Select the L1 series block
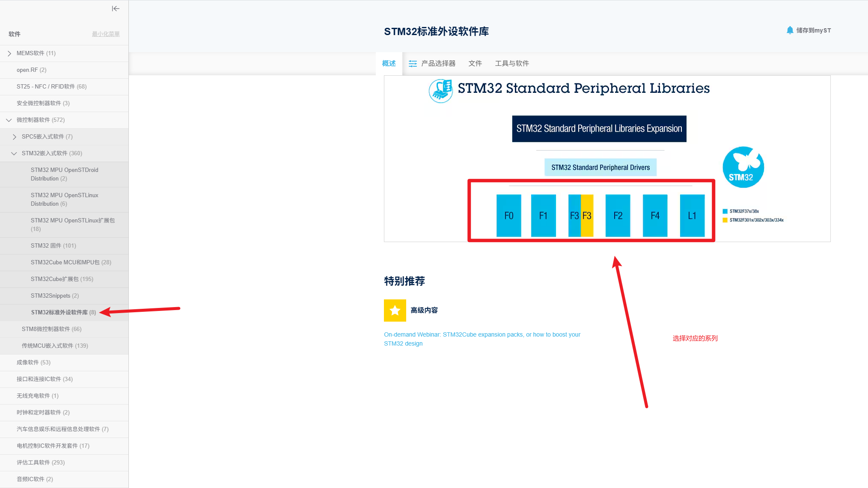Image resolution: width=868 pixels, height=488 pixels. pos(692,216)
